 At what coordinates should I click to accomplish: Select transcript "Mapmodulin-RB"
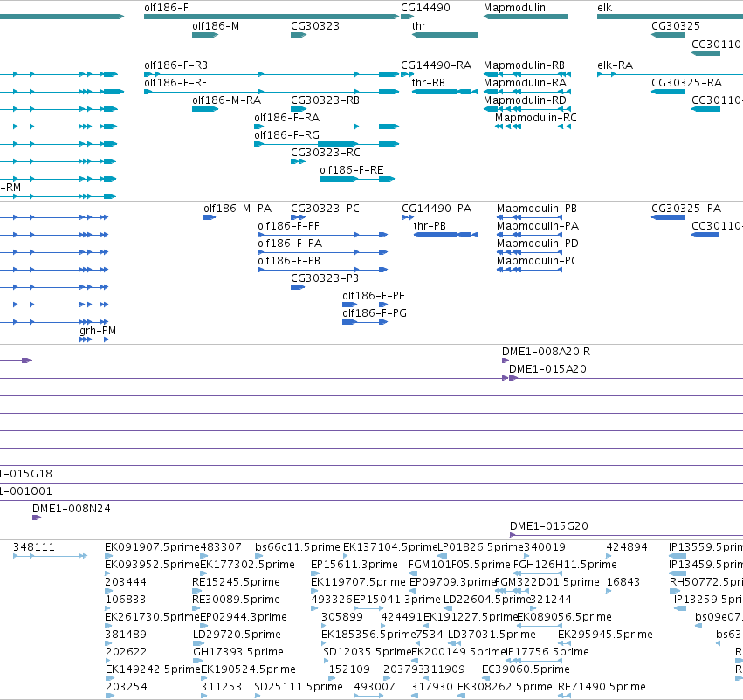524,65
